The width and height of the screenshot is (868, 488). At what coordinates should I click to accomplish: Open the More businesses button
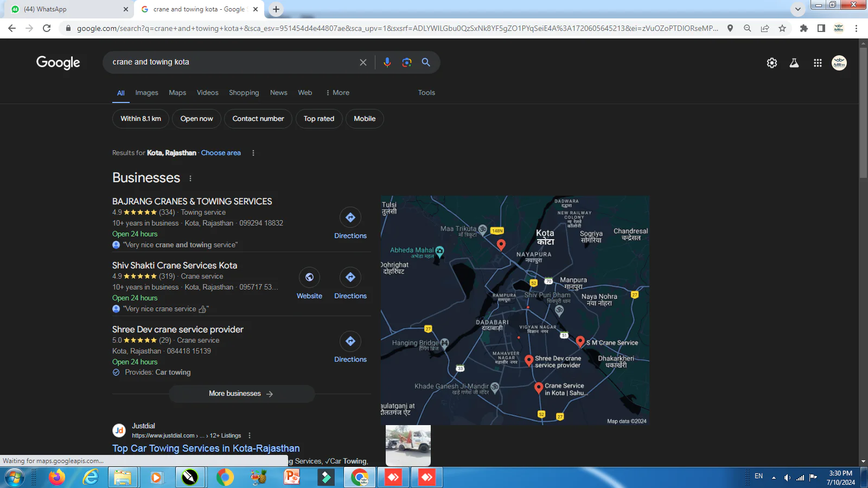pos(241,394)
